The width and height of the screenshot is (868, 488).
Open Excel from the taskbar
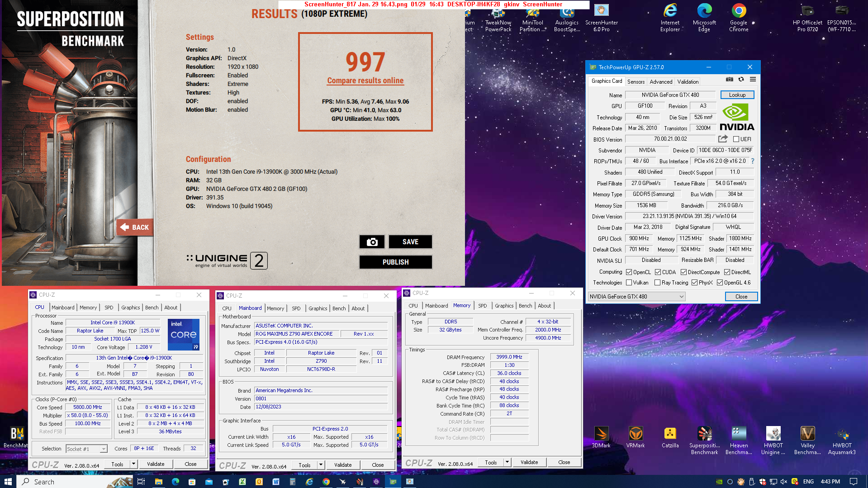242,482
